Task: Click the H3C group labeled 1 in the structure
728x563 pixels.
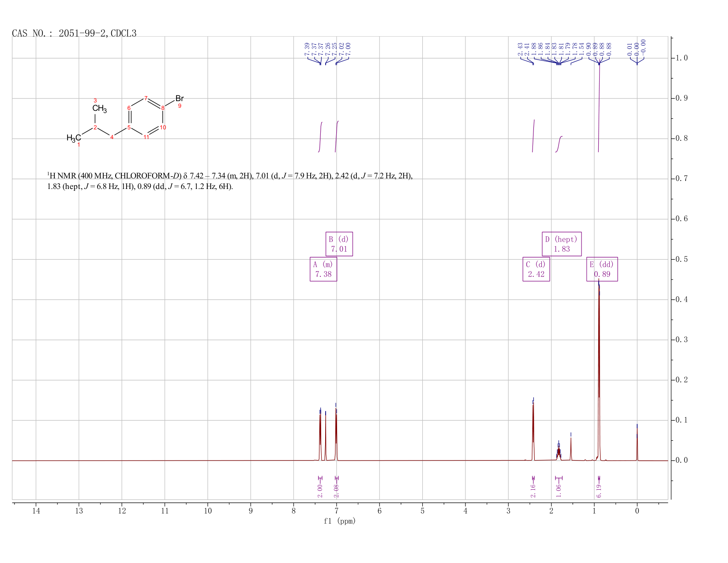Action: [74, 138]
